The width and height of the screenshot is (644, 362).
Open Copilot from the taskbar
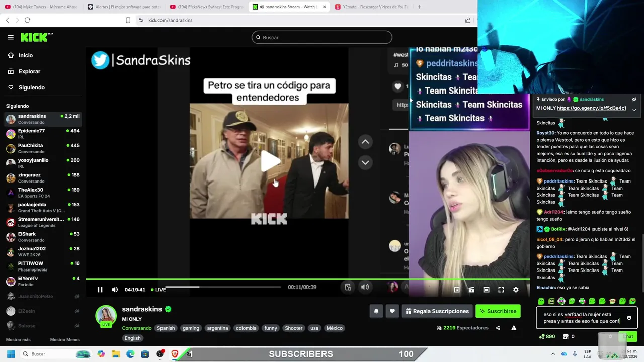101,354
